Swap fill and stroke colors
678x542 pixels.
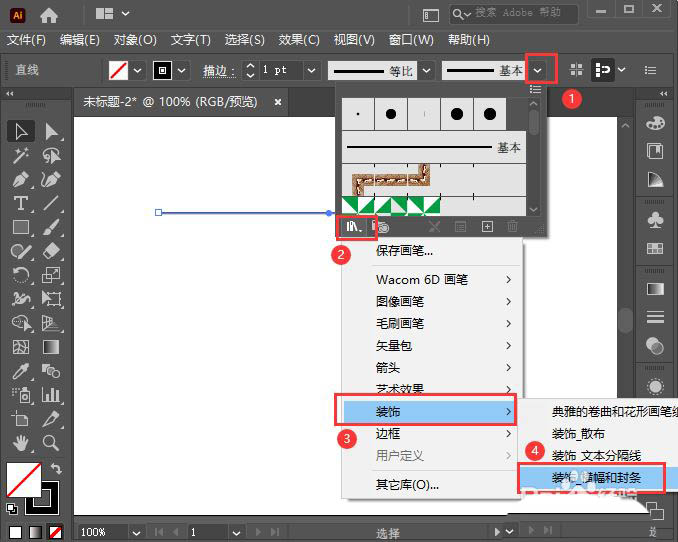point(57,468)
